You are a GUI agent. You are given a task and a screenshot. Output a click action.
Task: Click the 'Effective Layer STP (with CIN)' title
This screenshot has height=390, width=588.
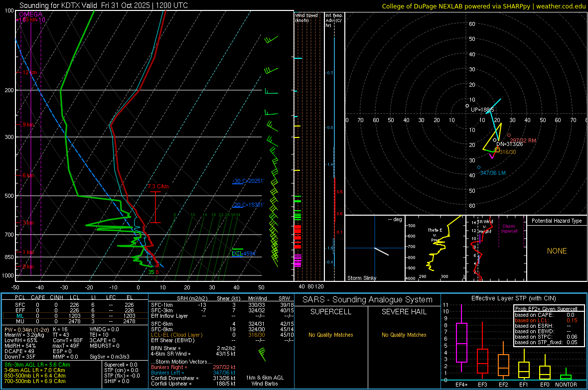point(513,298)
